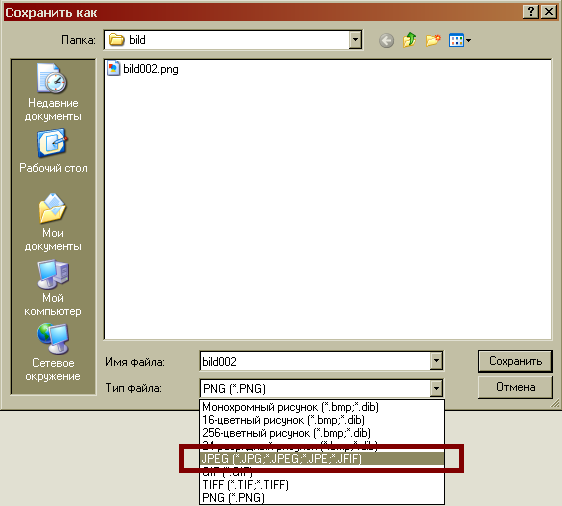Choose 256-цветный рисунок file type
The image size is (562, 506).
click(322, 433)
